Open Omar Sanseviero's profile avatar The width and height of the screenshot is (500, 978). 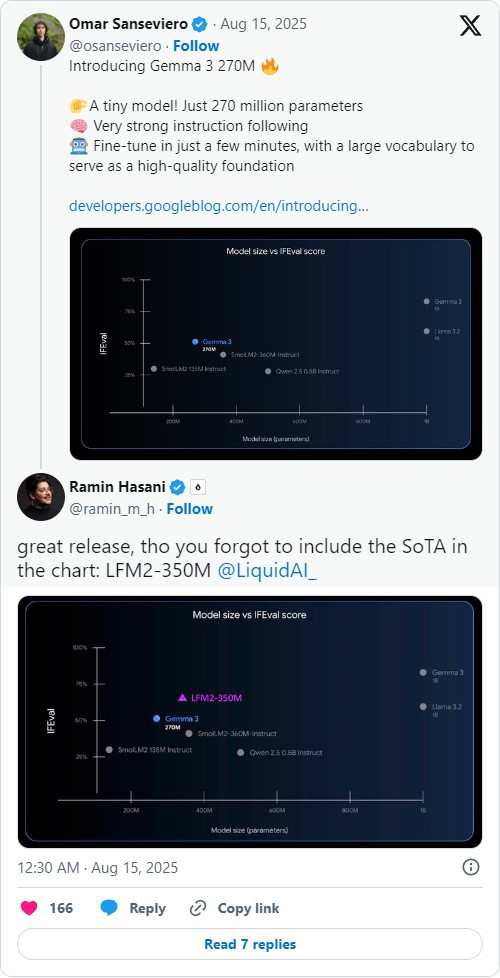[41, 37]
